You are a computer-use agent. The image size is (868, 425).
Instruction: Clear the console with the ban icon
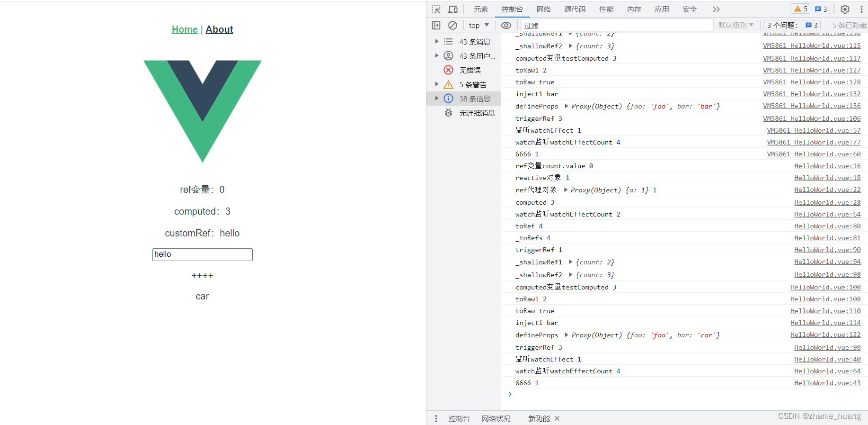452,25
